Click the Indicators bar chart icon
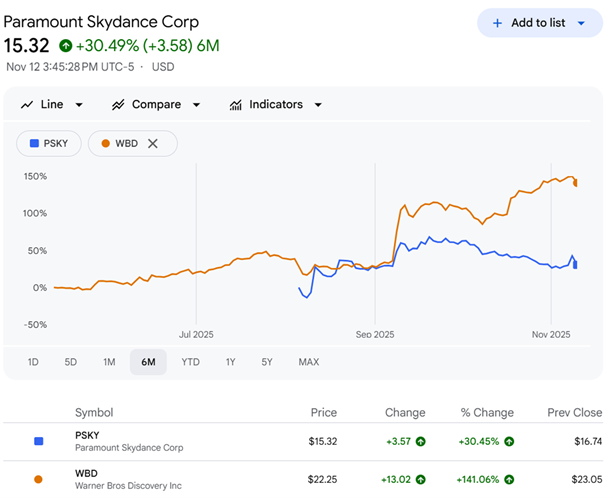Image resolution: width=613 pixels, height=498 pixels. coord(236,105)
